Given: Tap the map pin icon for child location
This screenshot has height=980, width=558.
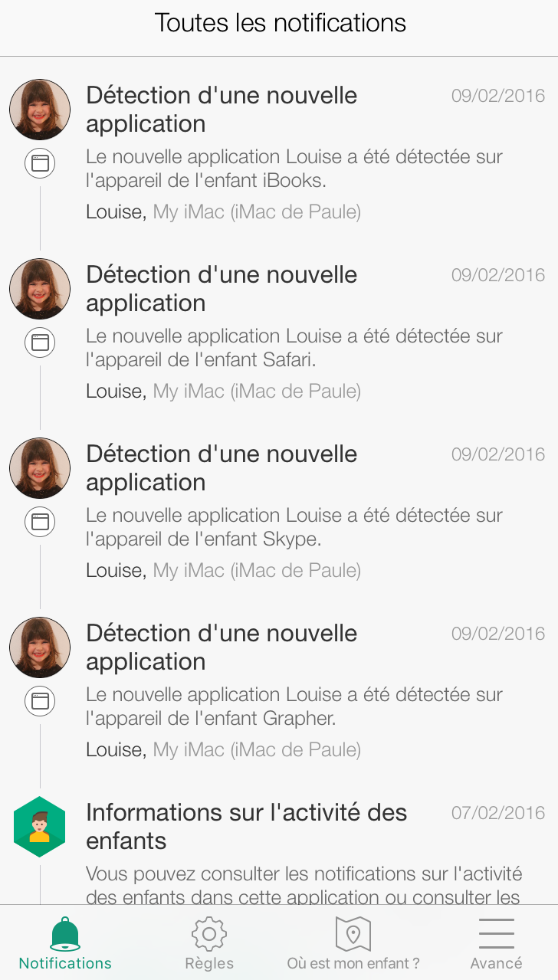Looking at the screenshot, I should click(x=353, y=933).
